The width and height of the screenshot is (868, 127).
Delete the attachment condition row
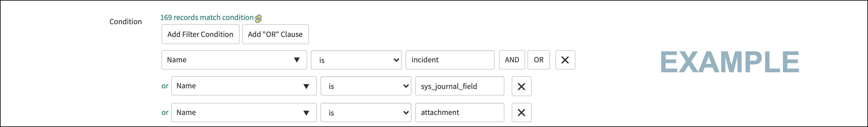[x=521, y=112]
